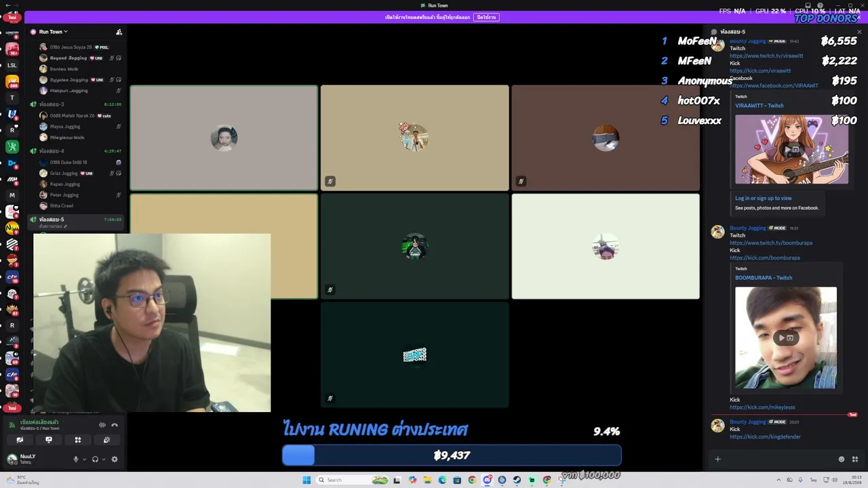Image resolution: width=868 pixels, height=488 pixels.
Task: Open the Run Town server dropdown
Action: [x=53, y=32]
